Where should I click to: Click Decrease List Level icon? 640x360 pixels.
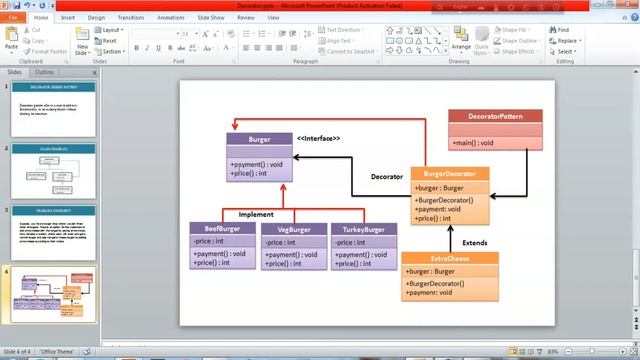(x=282, y=34)
